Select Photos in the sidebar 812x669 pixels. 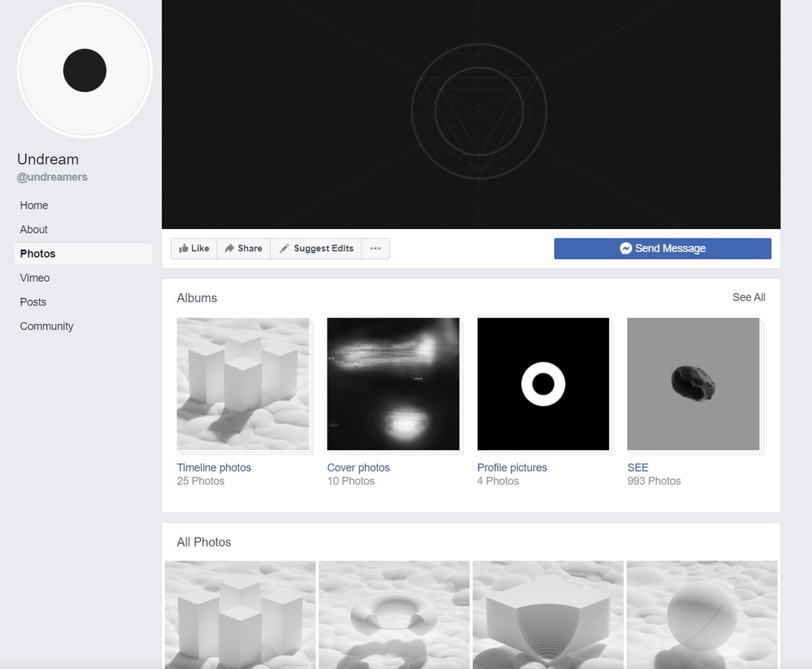tap(83, 254)
